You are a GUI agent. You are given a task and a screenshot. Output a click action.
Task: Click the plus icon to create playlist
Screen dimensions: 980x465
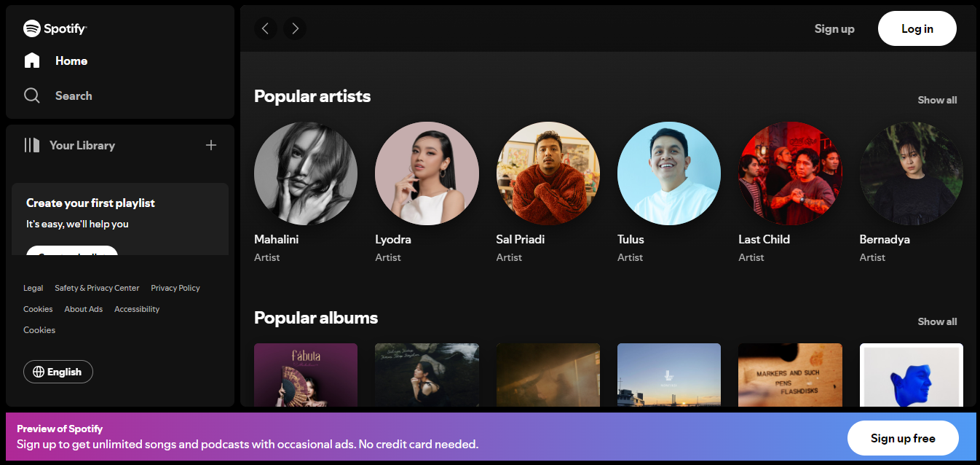(211, 145)
